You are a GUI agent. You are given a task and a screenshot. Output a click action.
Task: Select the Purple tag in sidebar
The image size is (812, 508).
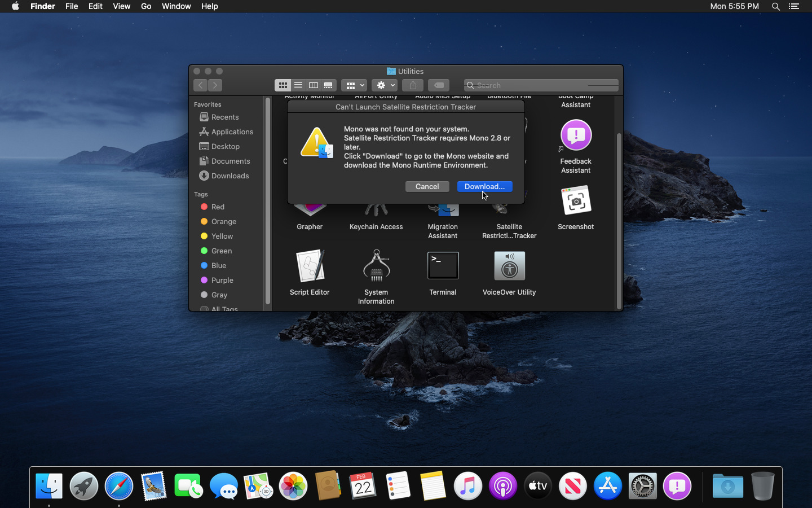(x=222, y=280)
